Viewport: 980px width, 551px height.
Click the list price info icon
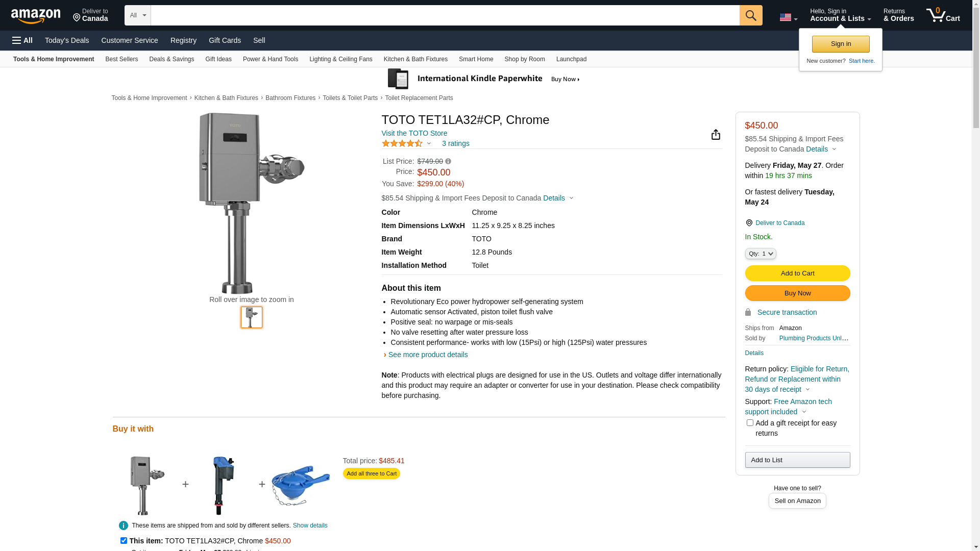(x=448, y=161)
